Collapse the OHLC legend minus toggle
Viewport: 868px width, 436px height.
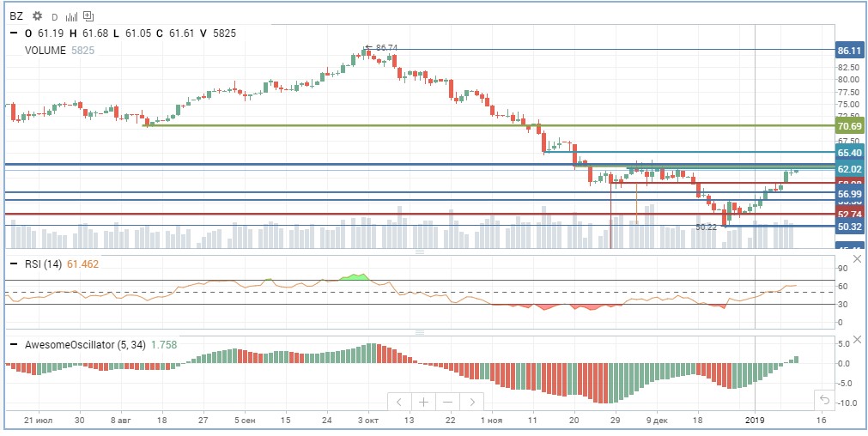(13, 33)
